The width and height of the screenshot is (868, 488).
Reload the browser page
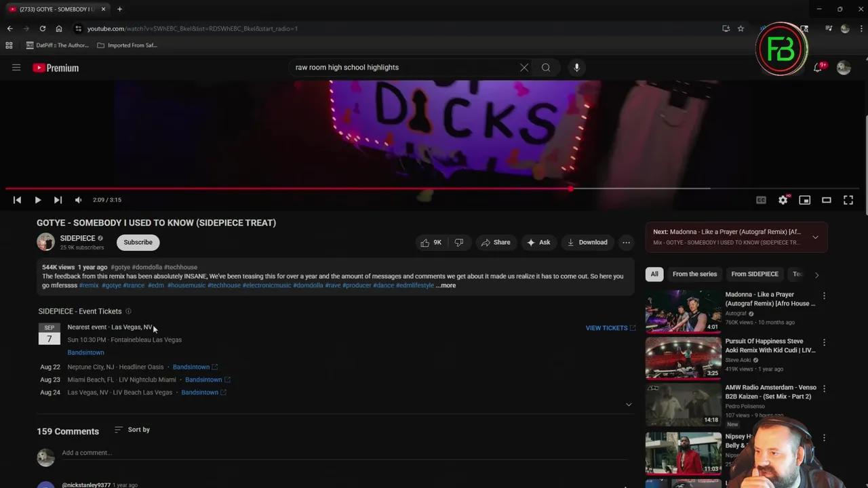(x=42, y=28)
